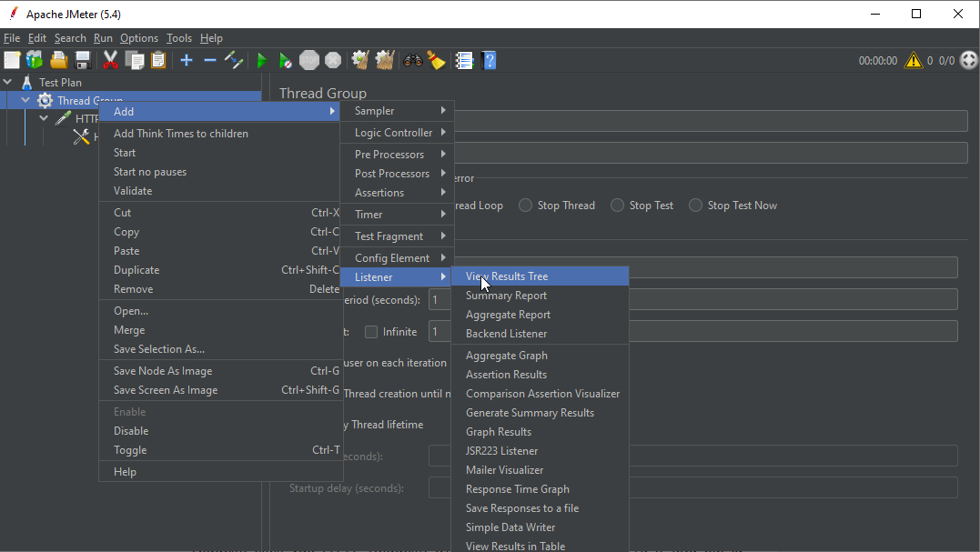The image size is (980, 552).
Task: Click Duplicate in the context menu
Action: click(136, 269)
